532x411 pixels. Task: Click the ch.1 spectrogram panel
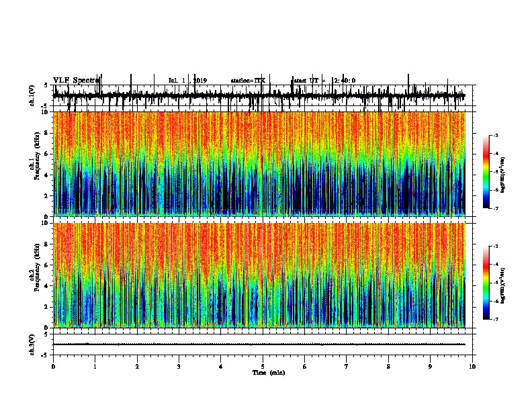tap(259, 164)
